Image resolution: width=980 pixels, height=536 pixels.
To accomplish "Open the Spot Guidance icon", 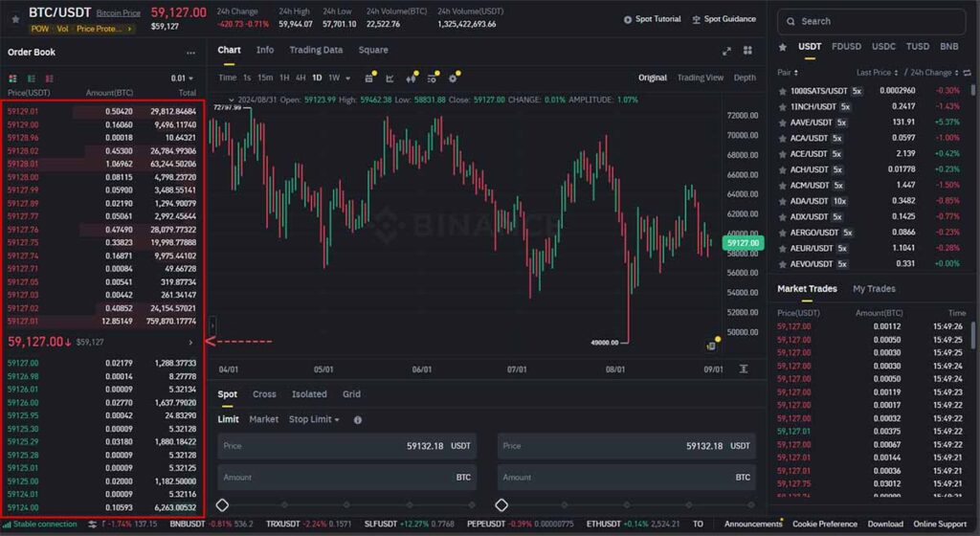I will click(697, 19).
